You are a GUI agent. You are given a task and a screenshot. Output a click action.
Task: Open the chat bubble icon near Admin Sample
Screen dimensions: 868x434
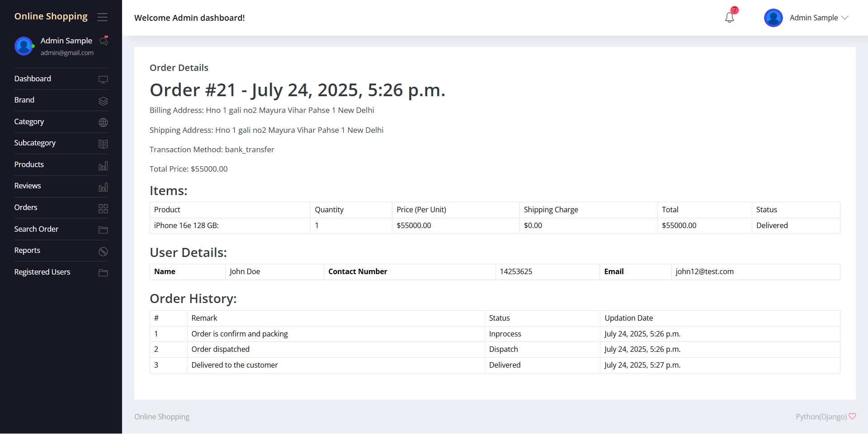(104, 41)
